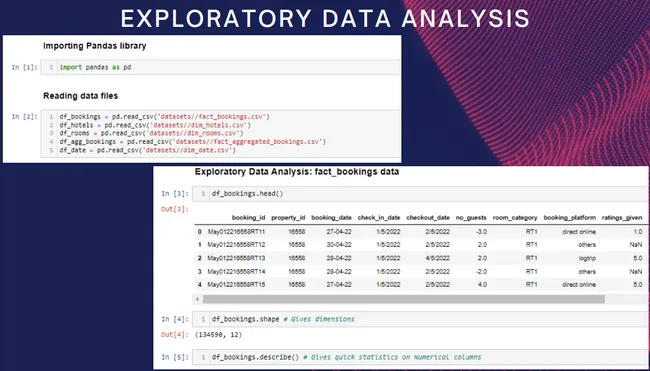Click 'Exploratory Data Analysis: fact_bookings data' heading
This screenshot has height=371, width=650.
coord(297,172)
